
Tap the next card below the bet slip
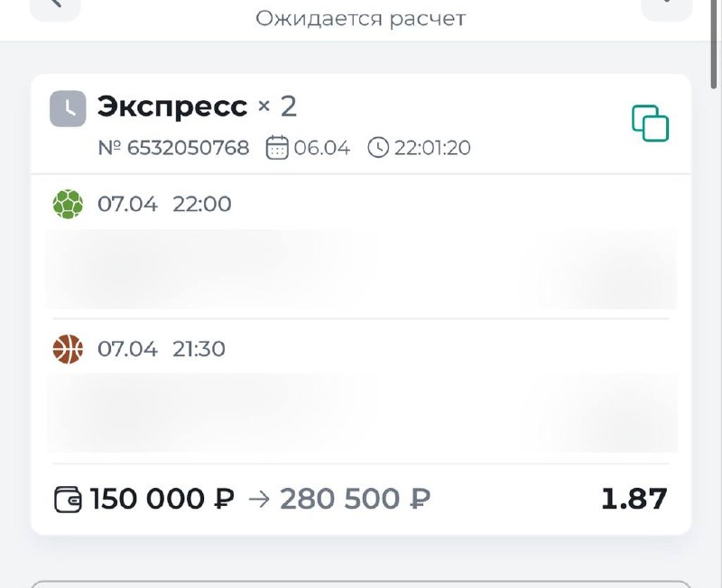tap(361, 583)
